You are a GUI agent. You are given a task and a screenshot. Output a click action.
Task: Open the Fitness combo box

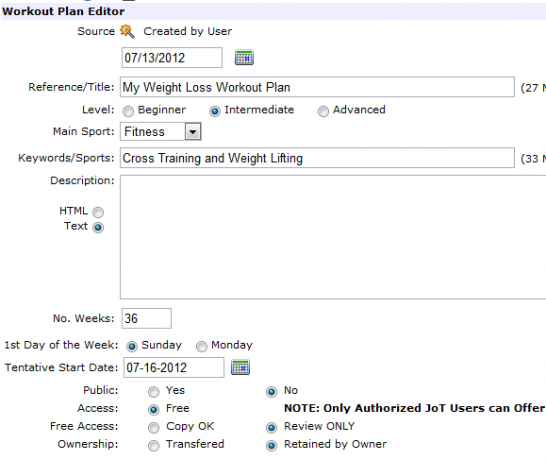(x=161, y=132)
